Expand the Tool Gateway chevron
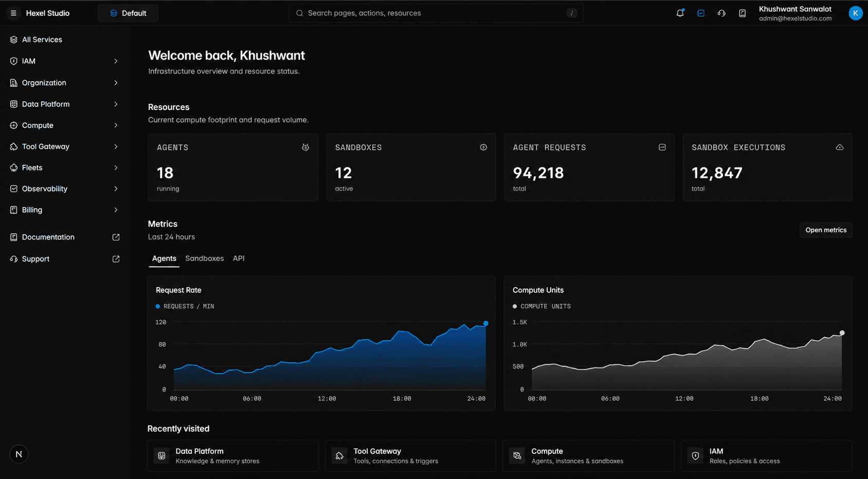This screenshot has width=868, height=479. pos(116,146)
